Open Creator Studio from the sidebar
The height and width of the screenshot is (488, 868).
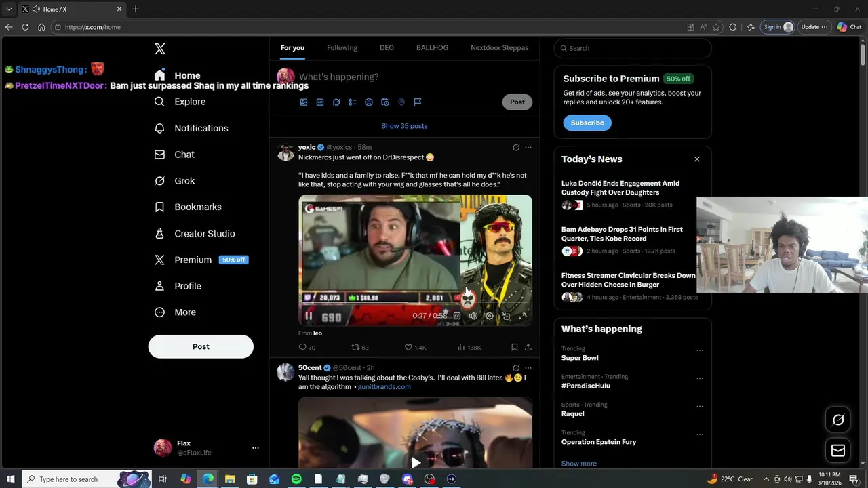point(195,233)
